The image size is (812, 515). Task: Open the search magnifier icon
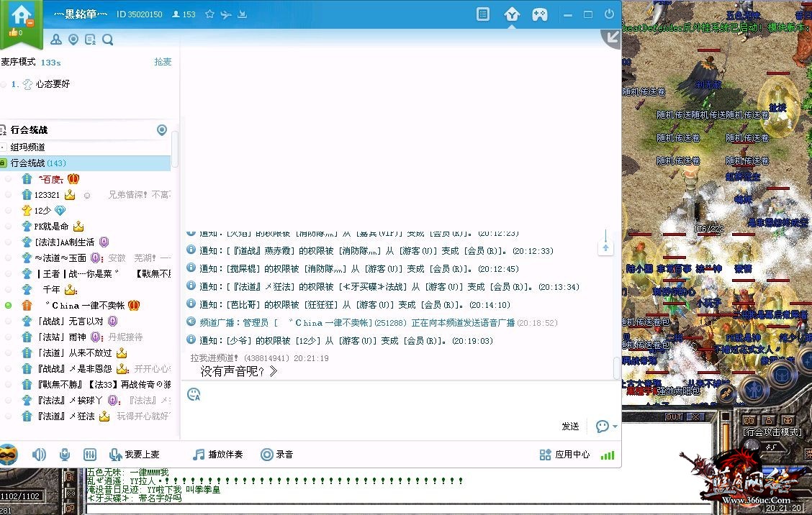[108, 40]
